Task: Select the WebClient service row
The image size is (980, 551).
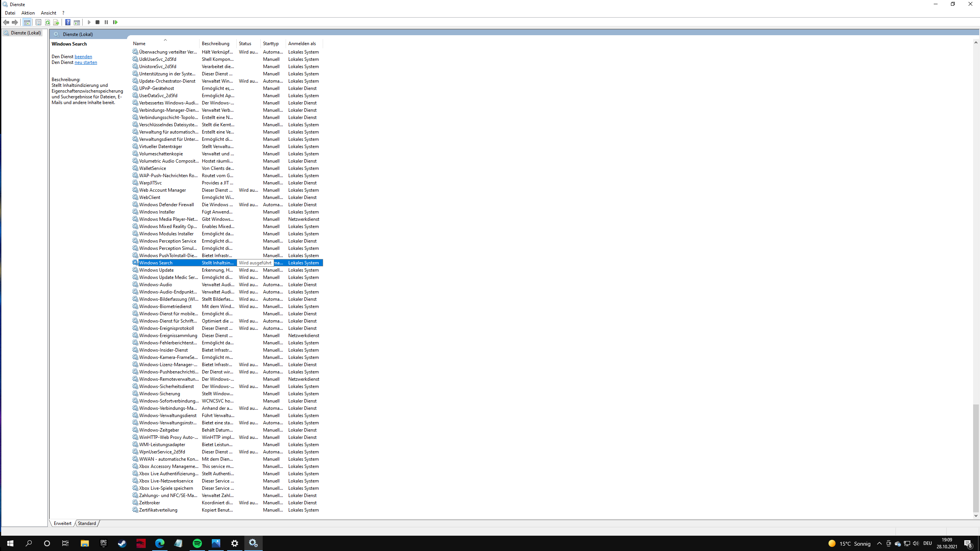Action: 228,197
